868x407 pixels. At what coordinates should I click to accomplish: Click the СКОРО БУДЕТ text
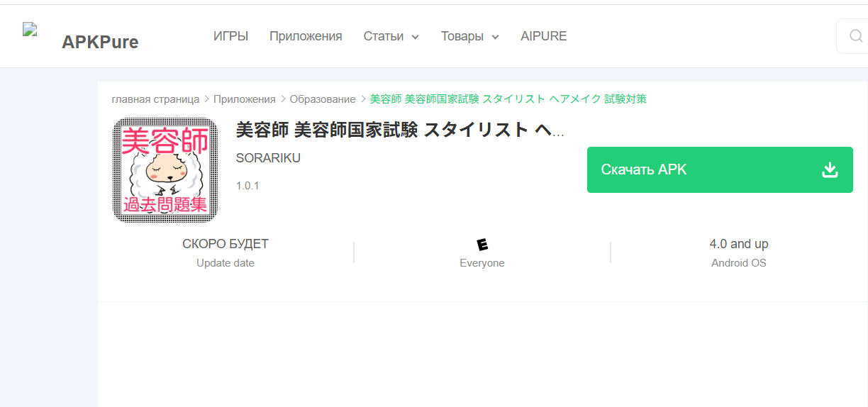226,244
